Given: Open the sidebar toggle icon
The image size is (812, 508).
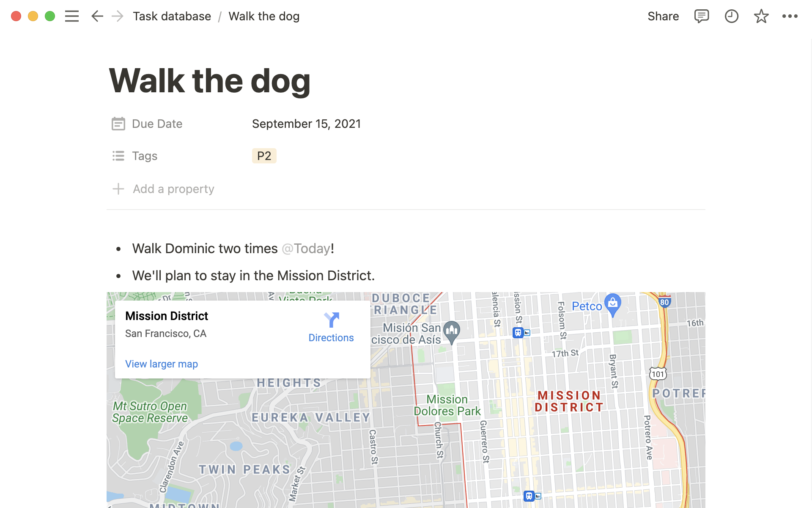Looking at the screenshot, I should pos(72,16).
